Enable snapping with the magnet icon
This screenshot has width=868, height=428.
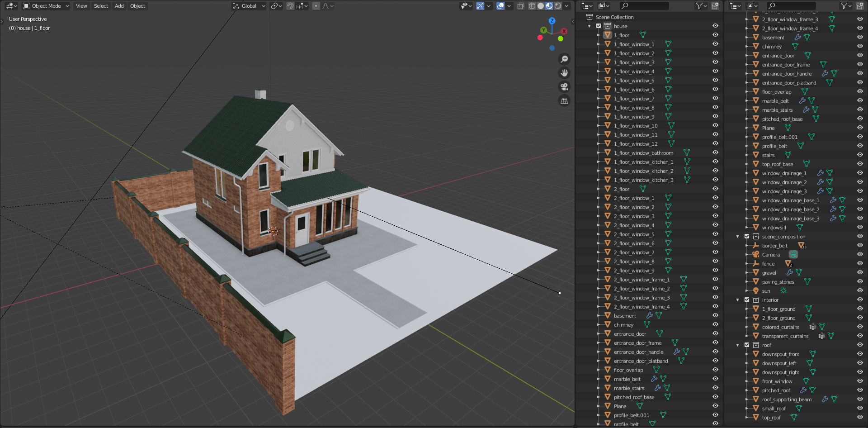[x=289, y=6]
